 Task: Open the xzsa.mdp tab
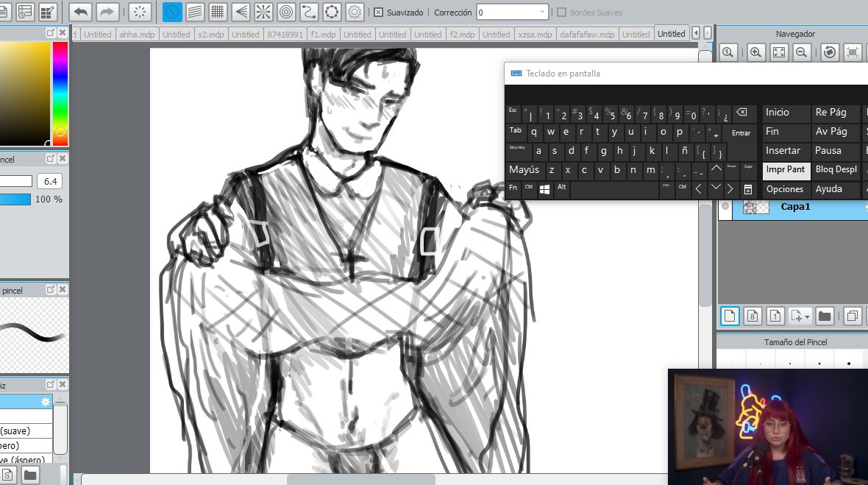[x=535, y=35]
